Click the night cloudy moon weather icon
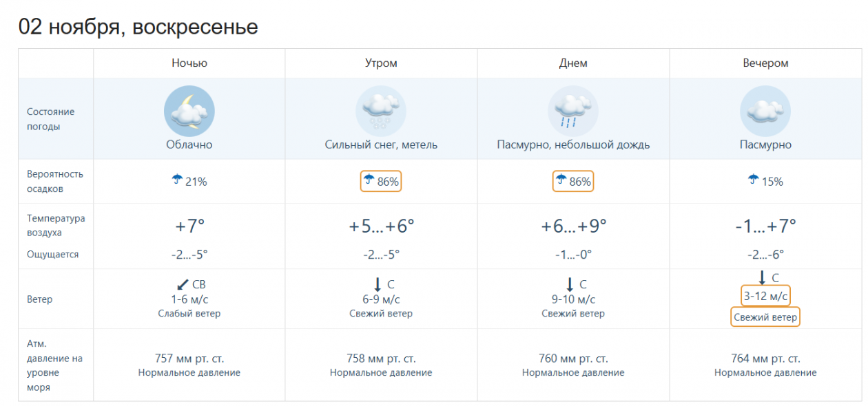The image size is (868, 406). pos(189,110)
